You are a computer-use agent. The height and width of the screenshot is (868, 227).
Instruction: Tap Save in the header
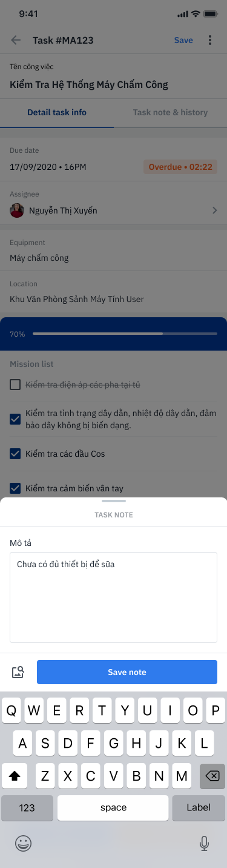pyautogui.click(x=183, y=40)
